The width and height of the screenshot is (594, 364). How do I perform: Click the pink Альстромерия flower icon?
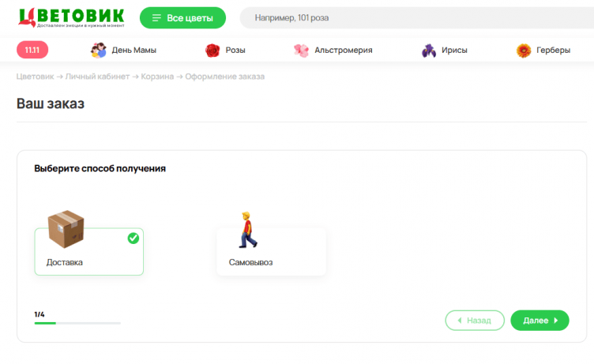tap(302, 50)
